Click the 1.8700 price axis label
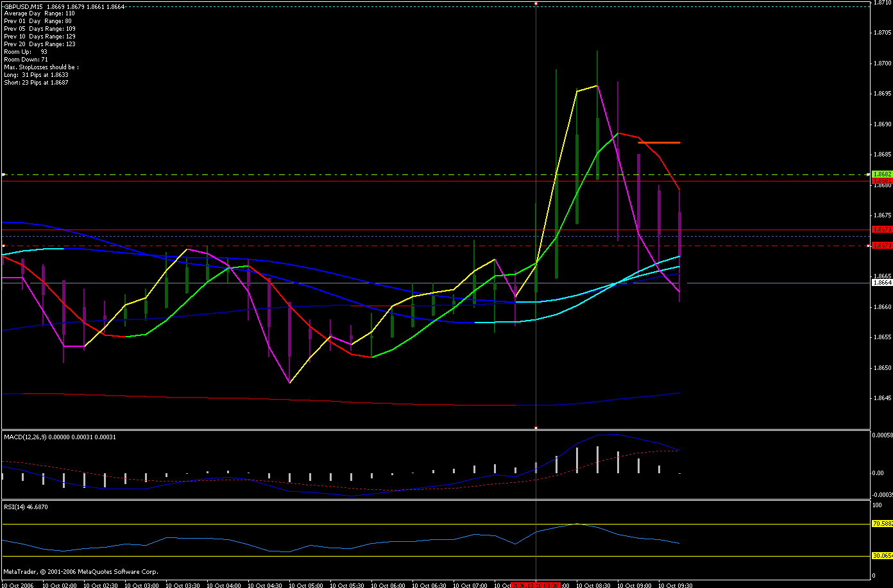The width and height of the screenshot is (893, 588). pos(882,63)
